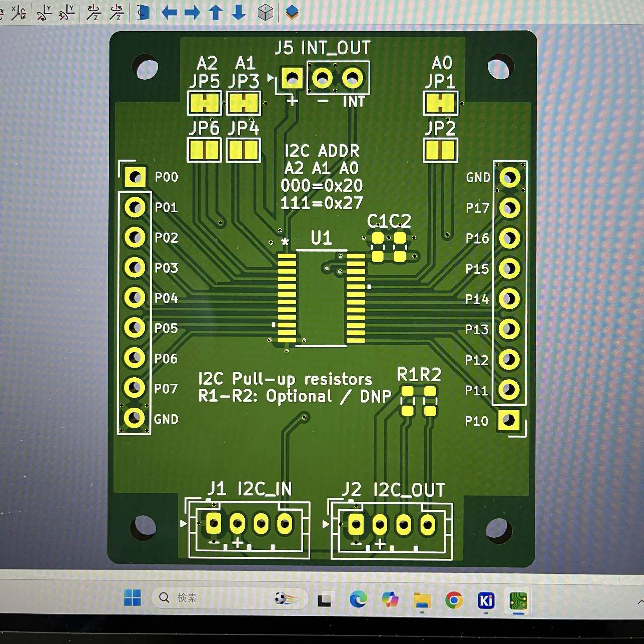
Task: Click the J2 I2C_OUT label
Action: pos(393,490)
